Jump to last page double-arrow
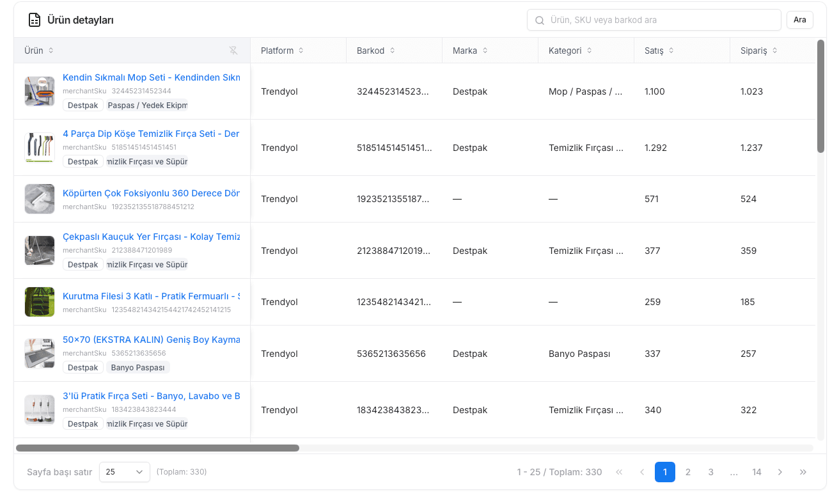Screen dimensions: 839x504 tap(803, 472)
